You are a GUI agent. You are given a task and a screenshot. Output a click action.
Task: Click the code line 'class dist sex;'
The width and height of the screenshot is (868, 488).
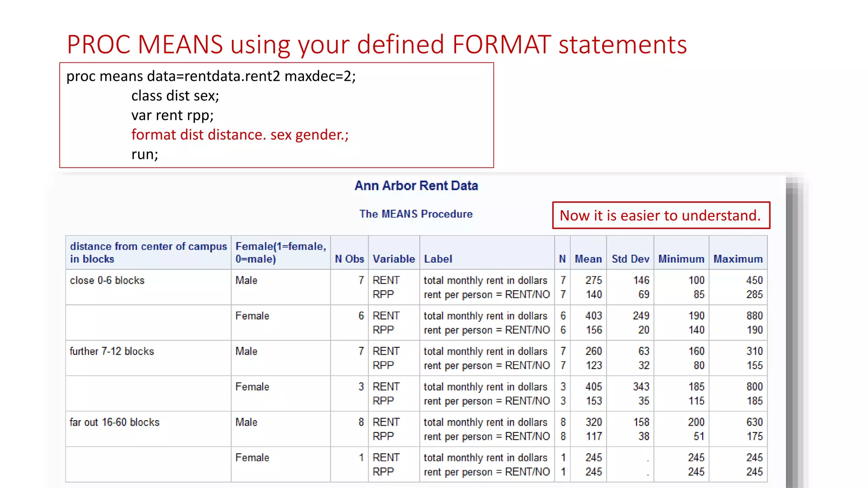[x=175, y=96]
